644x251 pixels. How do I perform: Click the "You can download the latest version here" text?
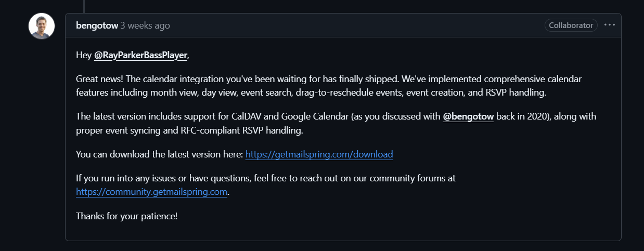tap(159, 154)
